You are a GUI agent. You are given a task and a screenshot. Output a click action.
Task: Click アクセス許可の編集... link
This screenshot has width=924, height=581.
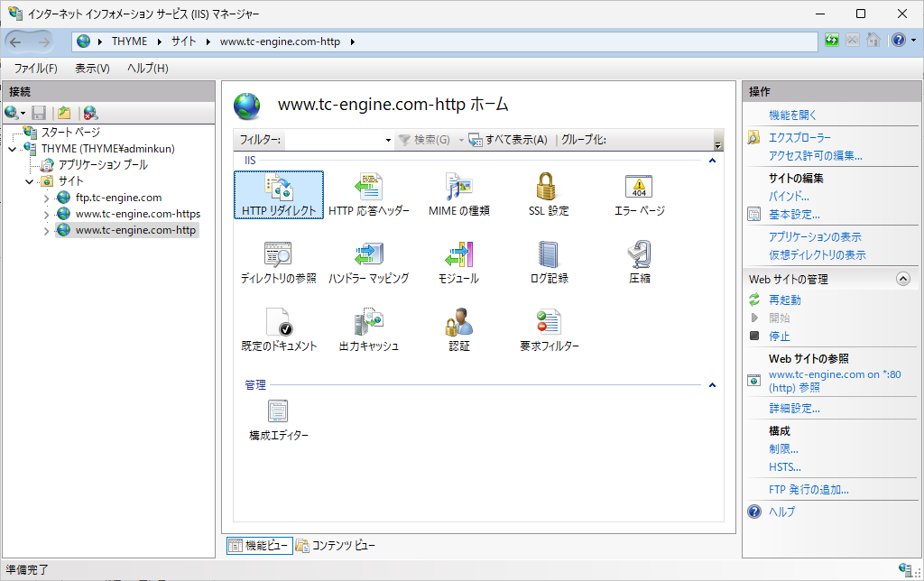tap(815, 156)
